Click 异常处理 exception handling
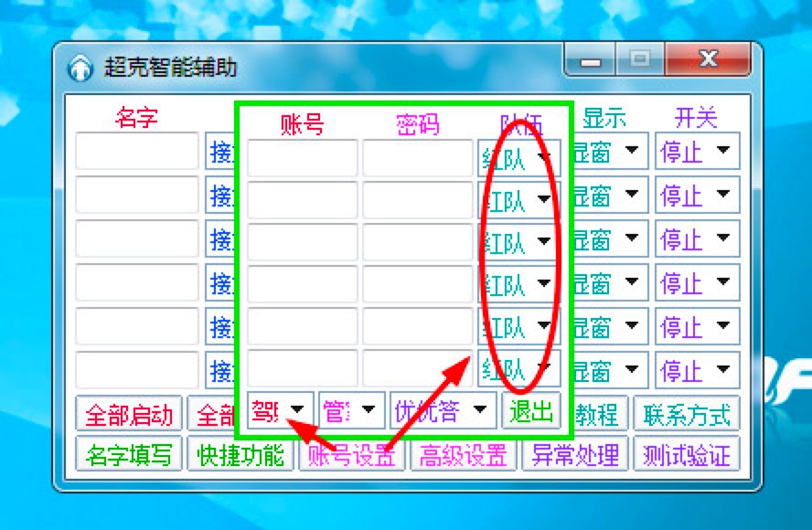Viewport: 812px width, 530px height. point(574,454)
